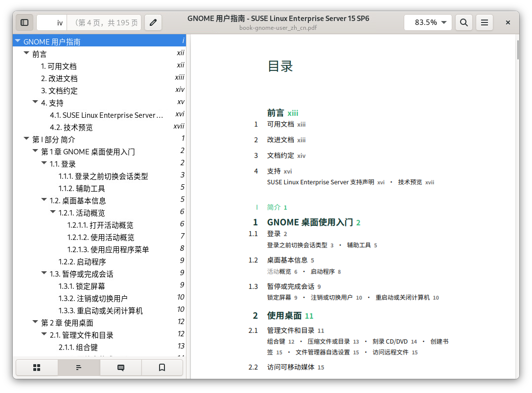The image size is (532, 393).
Task: Open the hamburger main menu
Action: pos(484,22)
